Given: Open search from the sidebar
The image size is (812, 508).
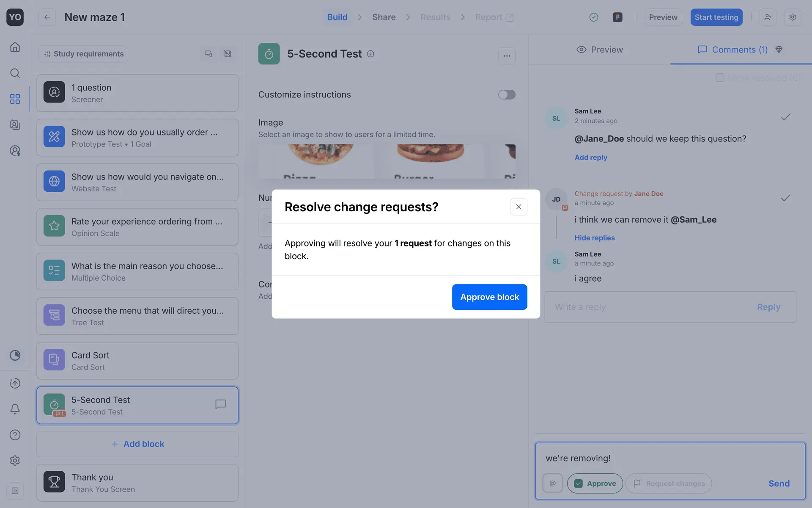Looking at the screenshot, I should tap(15, 73).
